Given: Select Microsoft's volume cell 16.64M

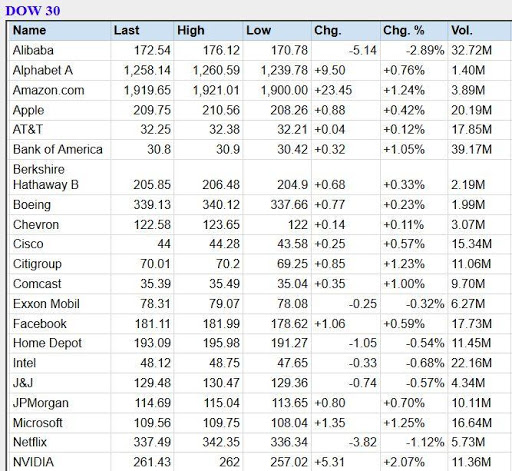Looking at the screenshot, I should coord(471,423).
